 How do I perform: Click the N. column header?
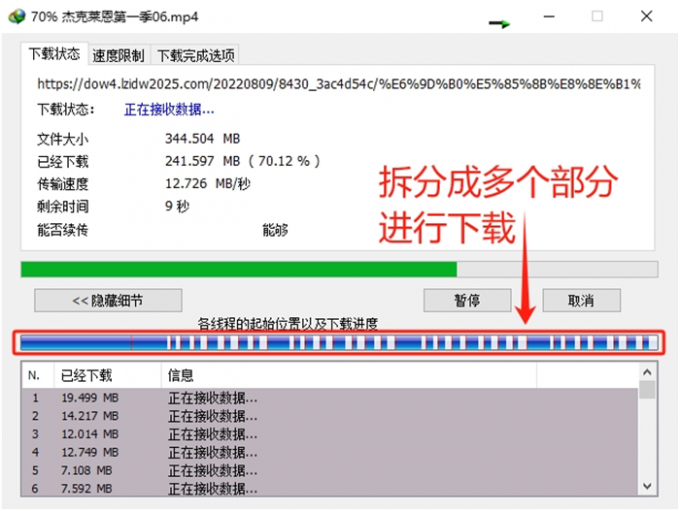38,375
